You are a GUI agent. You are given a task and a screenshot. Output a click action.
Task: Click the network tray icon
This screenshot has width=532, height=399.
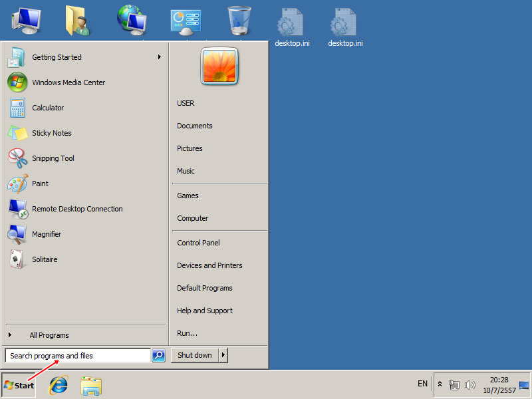point(454,385)
